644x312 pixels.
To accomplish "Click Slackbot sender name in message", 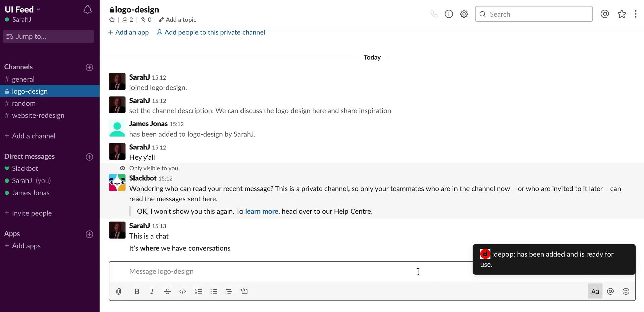I will coord(143,178).
